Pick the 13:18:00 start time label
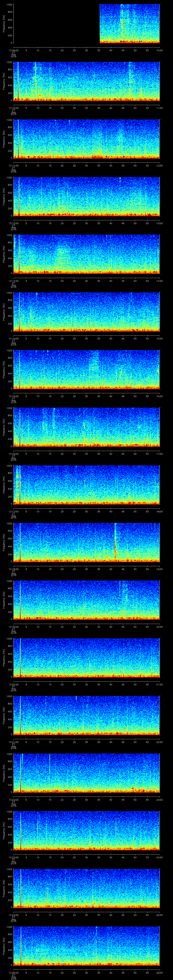This screenshot has height=980, width=173. [x=13, y=569]
